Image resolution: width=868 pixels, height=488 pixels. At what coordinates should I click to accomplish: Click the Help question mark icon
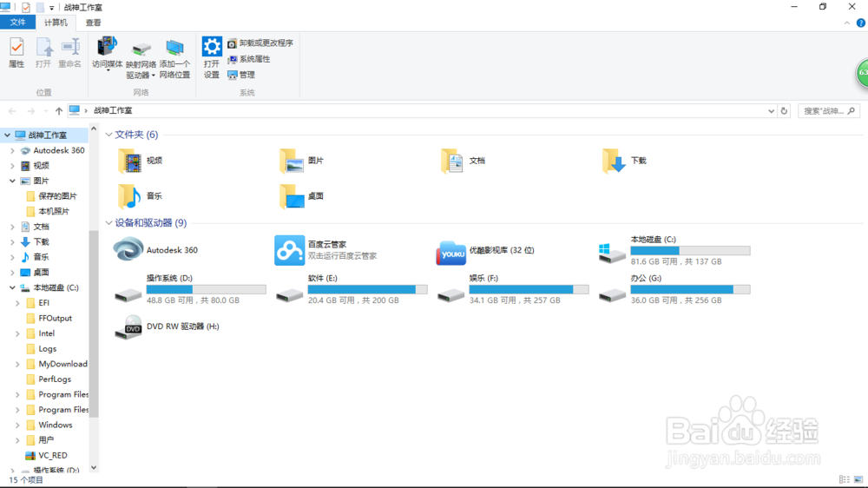point(861,23)
